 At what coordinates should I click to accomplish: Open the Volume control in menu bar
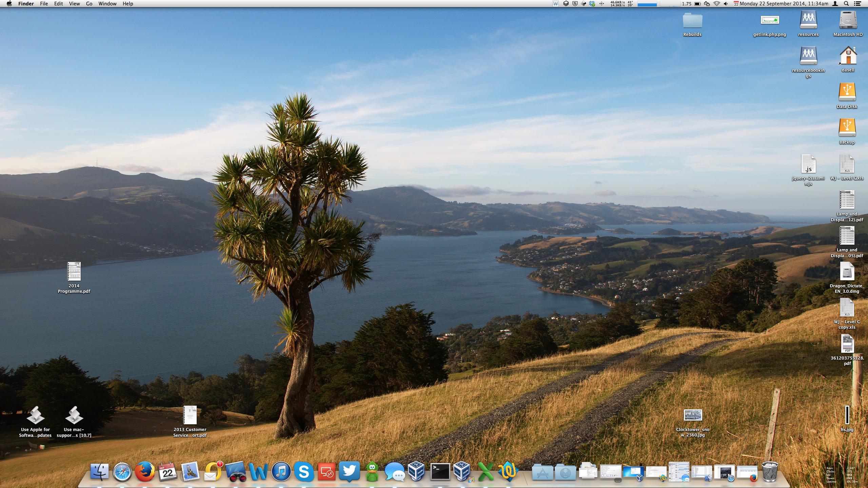[x=726, y=4]
